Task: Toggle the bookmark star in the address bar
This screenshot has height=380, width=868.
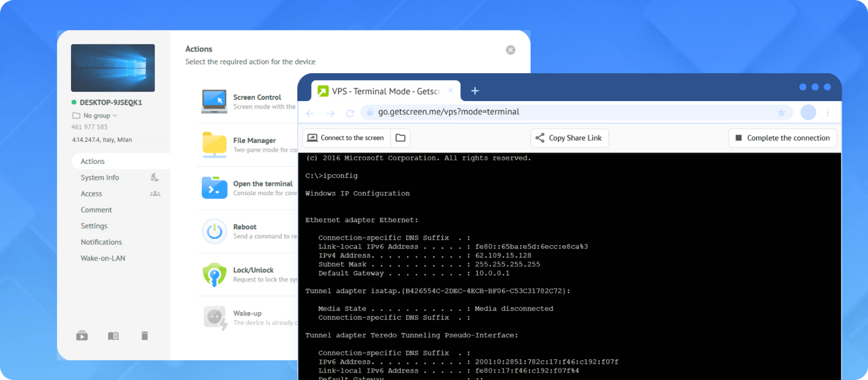Action: [x=781, y=112]
